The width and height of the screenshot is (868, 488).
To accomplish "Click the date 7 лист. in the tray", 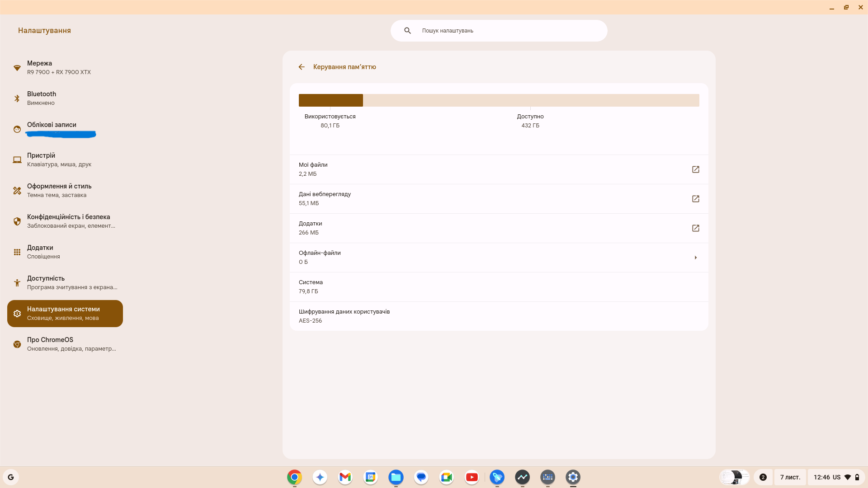I will 790,477.
